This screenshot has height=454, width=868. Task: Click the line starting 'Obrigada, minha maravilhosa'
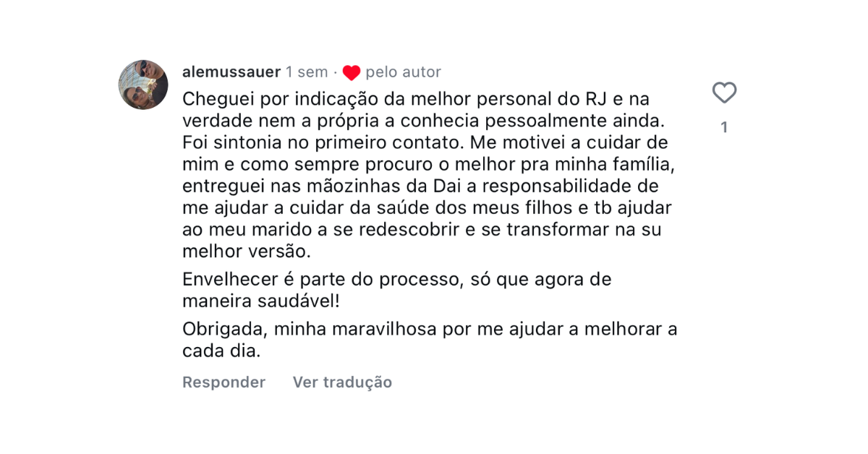click(430, 329)
